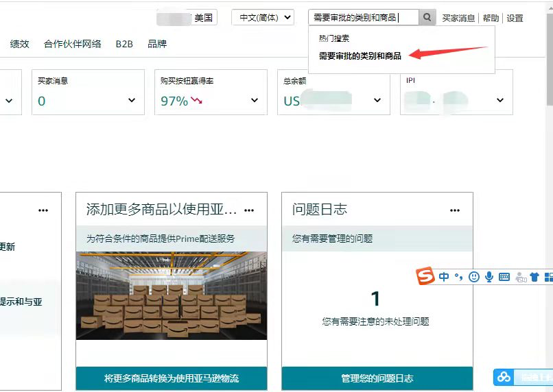Click 将更多商品转换为使用亚马逊物流 button
Viewport: 553px width, 392px height.
(172, 378)
